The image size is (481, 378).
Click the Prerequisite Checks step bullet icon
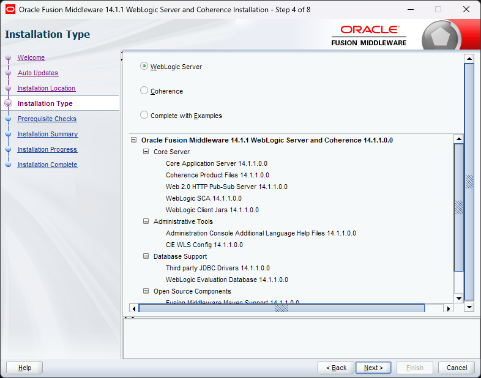coord(8,119)
